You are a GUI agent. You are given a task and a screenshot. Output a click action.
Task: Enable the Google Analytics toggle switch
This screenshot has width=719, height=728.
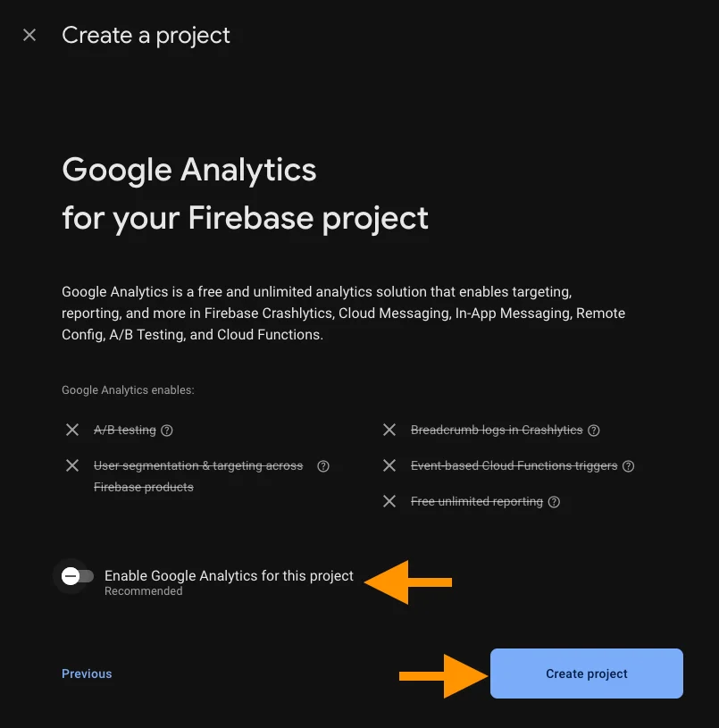click(76, 576)
